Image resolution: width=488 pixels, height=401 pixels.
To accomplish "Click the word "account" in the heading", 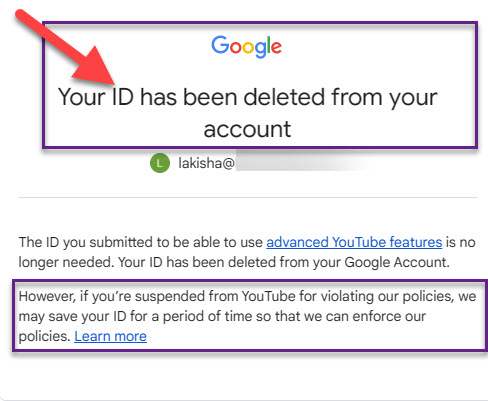I will pyautogui.click(x=247, y=129).
